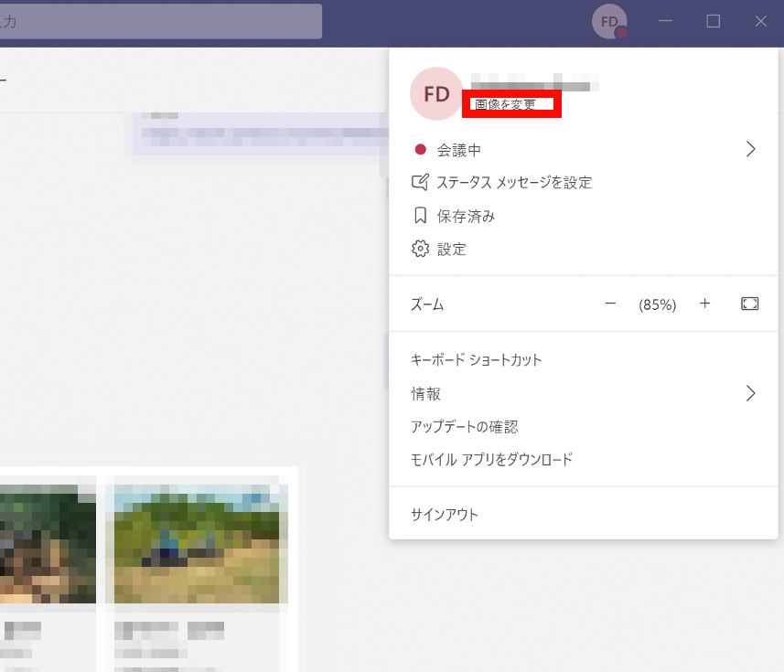Screen dimensions: 784x672
Task: Click サインアウト to sign out
Action: pos(445,515)
